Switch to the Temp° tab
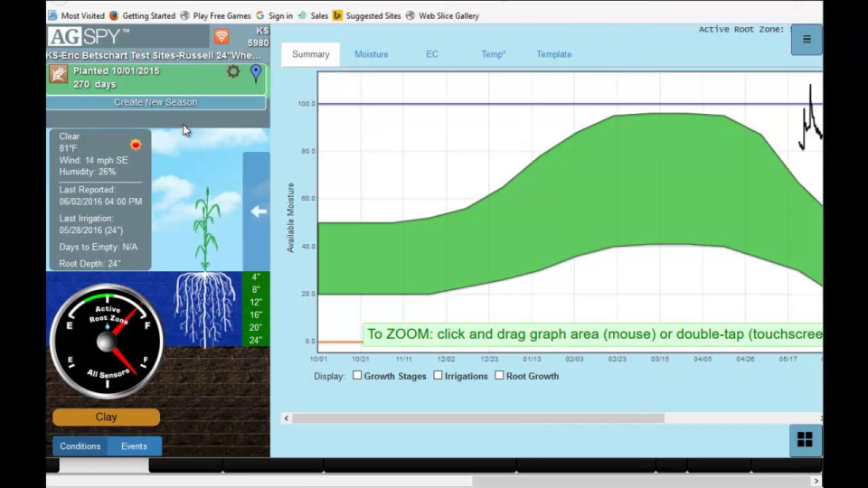The height and width of the screenshot is (488, 868). pos(494,54)
